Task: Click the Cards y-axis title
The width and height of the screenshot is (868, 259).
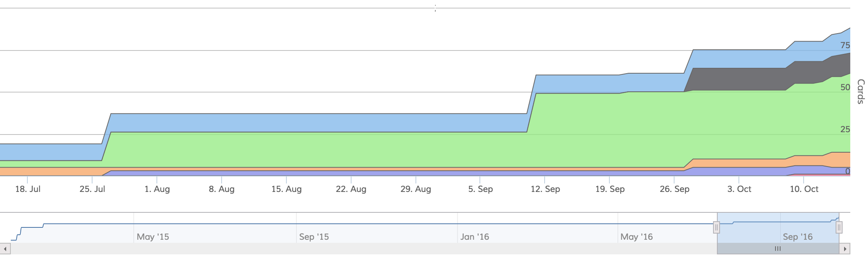Action: [861, 92]
